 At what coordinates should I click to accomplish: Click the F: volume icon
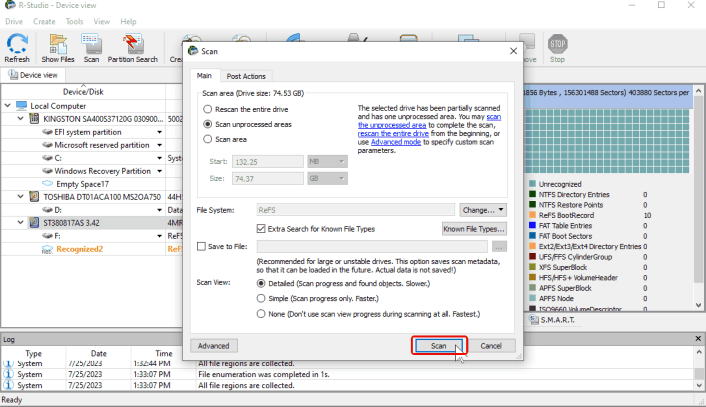point(47,236)
